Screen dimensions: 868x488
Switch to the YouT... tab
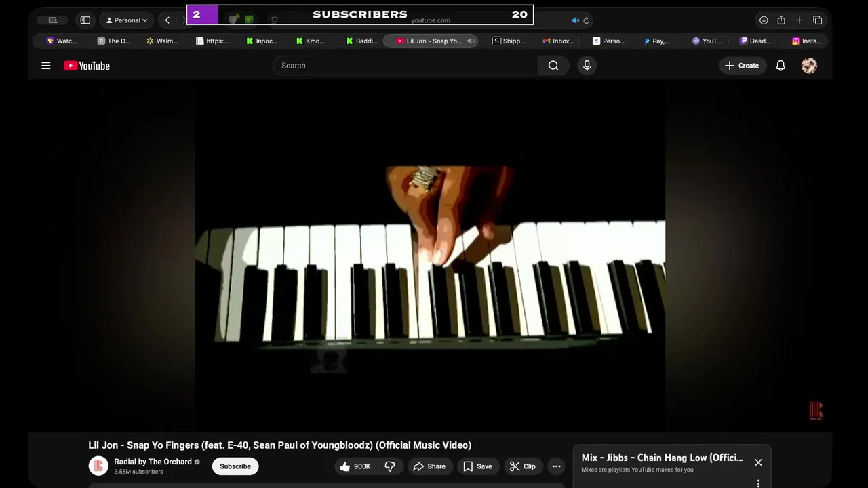click(707, 41)
